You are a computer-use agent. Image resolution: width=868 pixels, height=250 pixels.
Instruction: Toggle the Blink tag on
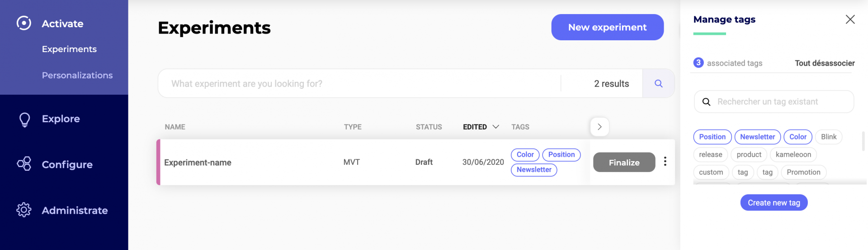click(x=829, y=137)
